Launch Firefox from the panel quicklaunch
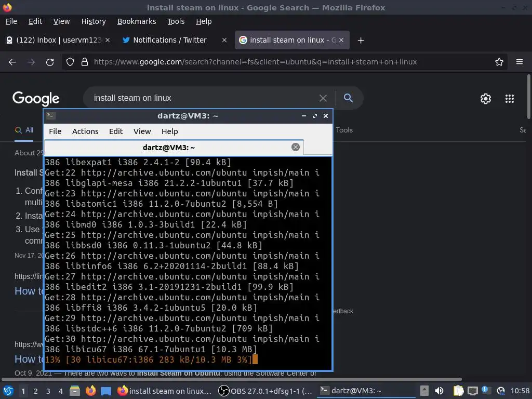Screen dimensions: 532x399 pyautogui.click(x=90, y=391)
